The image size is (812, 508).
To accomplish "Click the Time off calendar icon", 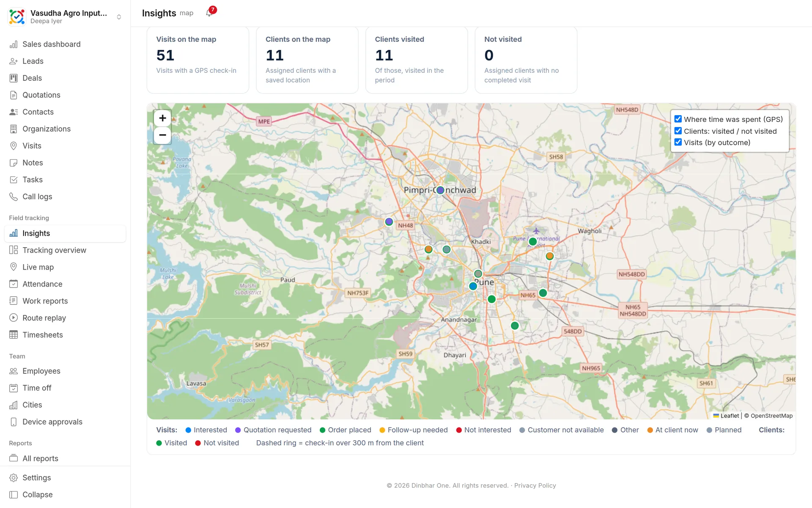I will pos(14,388).
